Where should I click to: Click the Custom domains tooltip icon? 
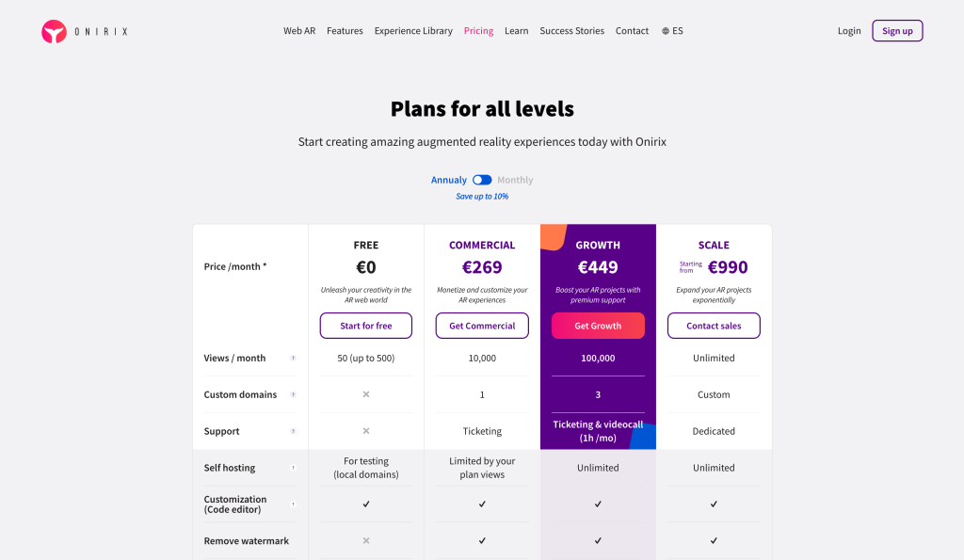click(x=293, y=394)
